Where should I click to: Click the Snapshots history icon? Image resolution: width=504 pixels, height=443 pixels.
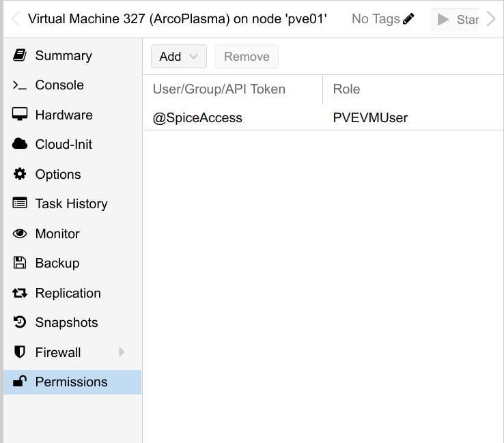(x=20, y=322)
